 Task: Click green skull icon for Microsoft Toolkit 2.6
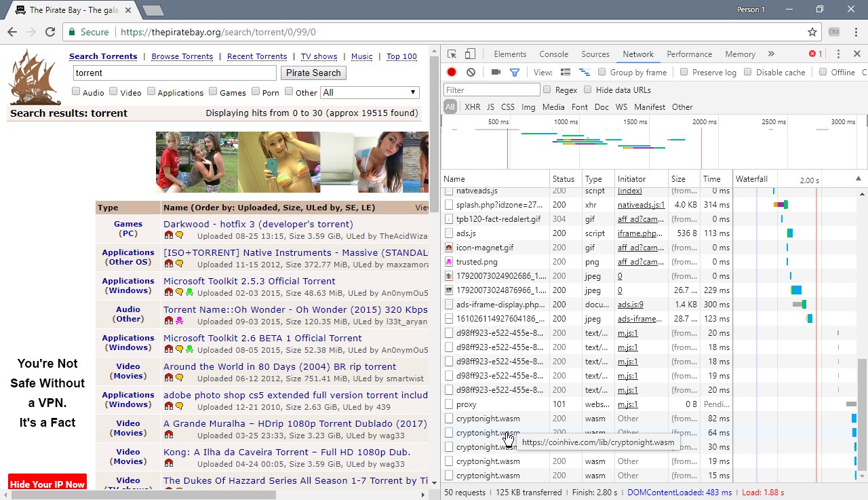(x=189, y=349)
